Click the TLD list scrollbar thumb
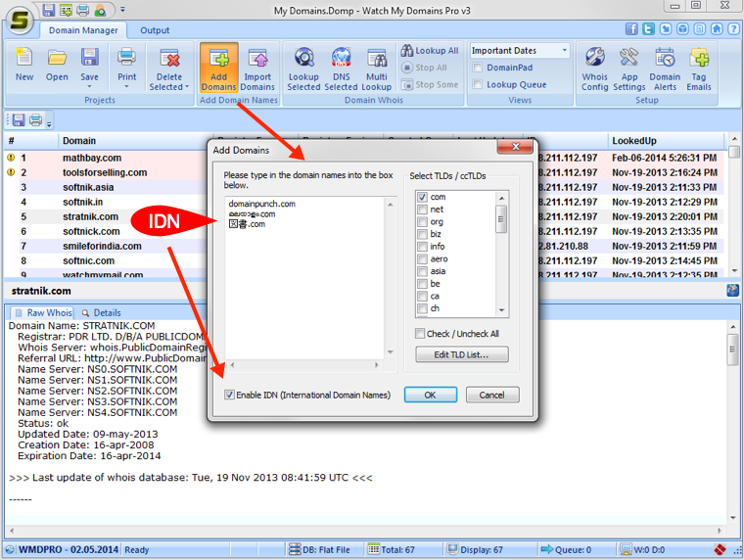Screen dimensions: 744x560 tap(501, 218)
